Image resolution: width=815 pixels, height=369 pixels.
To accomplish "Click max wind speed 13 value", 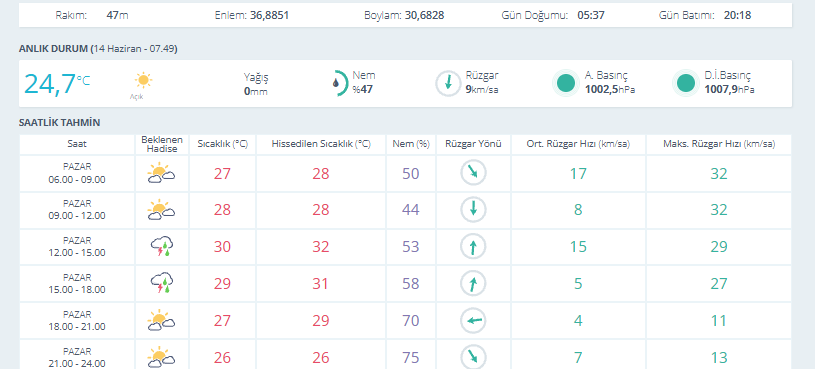I will tap(719, 358).
